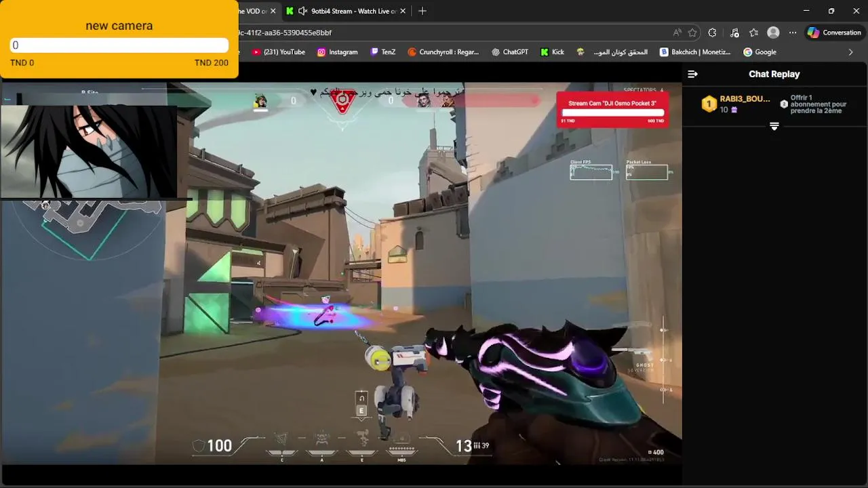
Task: Click the 'TND 200' goal amount label
Action: coord(212,62)
